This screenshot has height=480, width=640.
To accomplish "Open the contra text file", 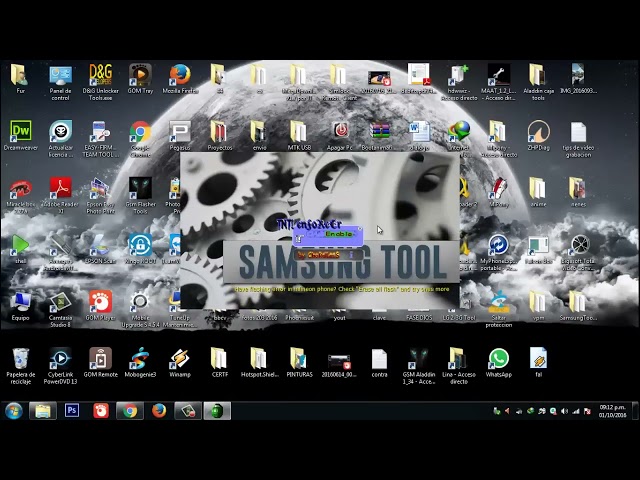I will [x=379, y=362].
